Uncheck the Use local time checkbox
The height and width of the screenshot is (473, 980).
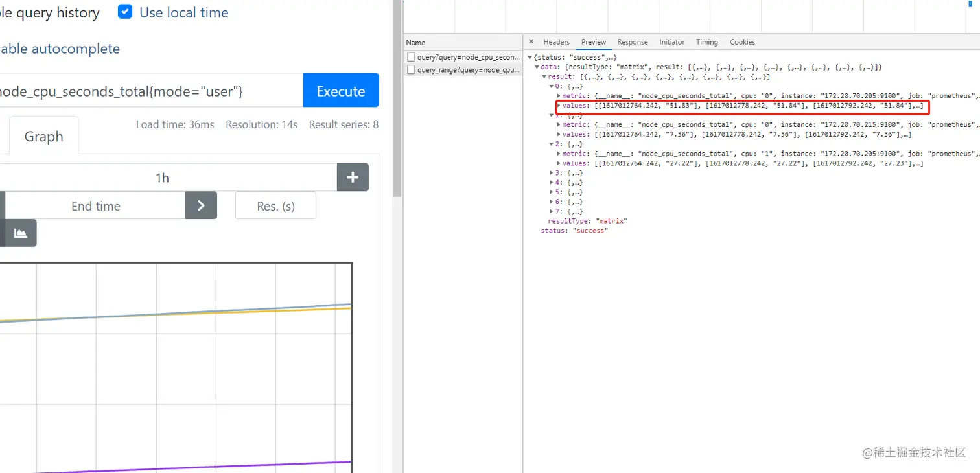(125, 12)
